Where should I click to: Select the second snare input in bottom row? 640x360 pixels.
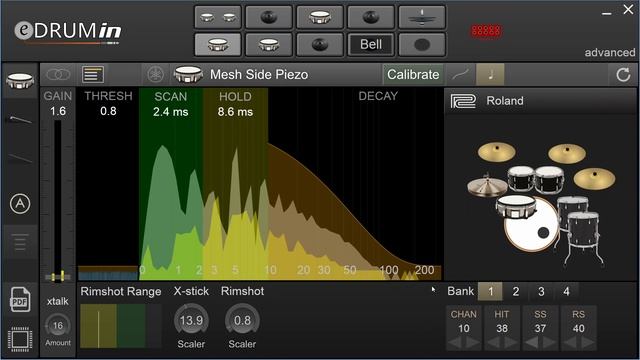click(x=269, y=44)
